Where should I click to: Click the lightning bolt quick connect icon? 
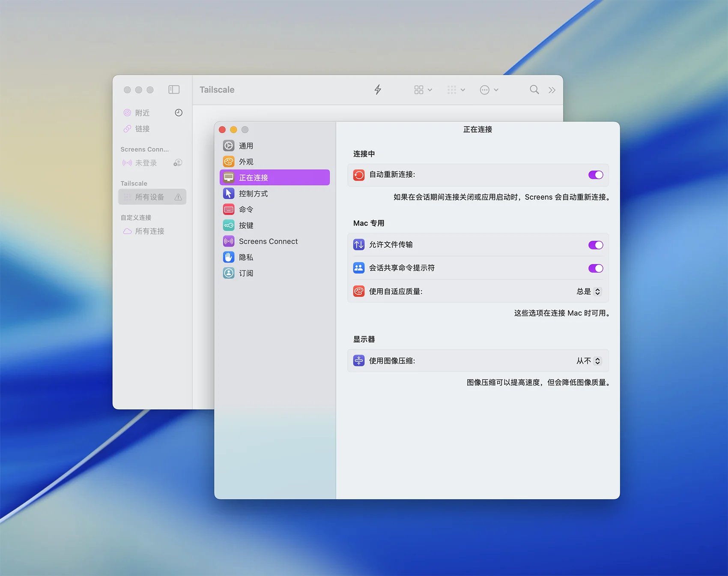378,90
